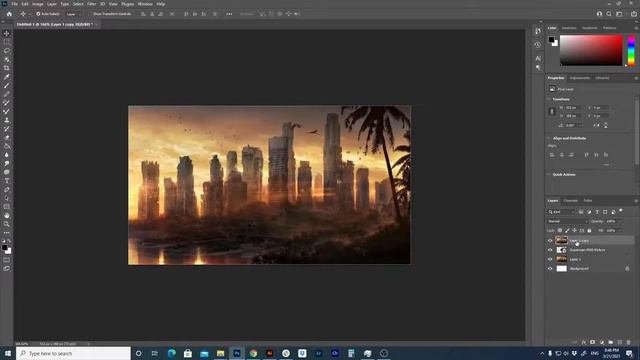
Task: Open the workspace switcher dropdown icon
Action: [620, 14]
